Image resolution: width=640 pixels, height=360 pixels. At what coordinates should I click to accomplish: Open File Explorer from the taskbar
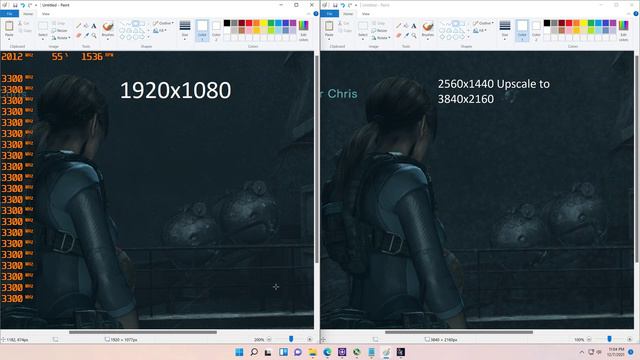313,352
